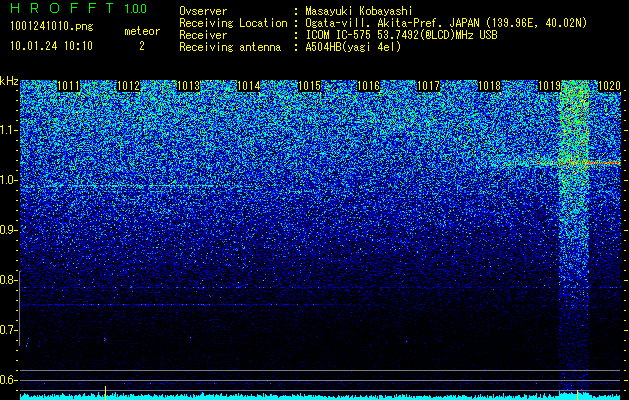The height and width of the screenshot is (400, 629).
Task: Click the 1017 time marker
Action: pyautogui.click(x=429, y=86)
